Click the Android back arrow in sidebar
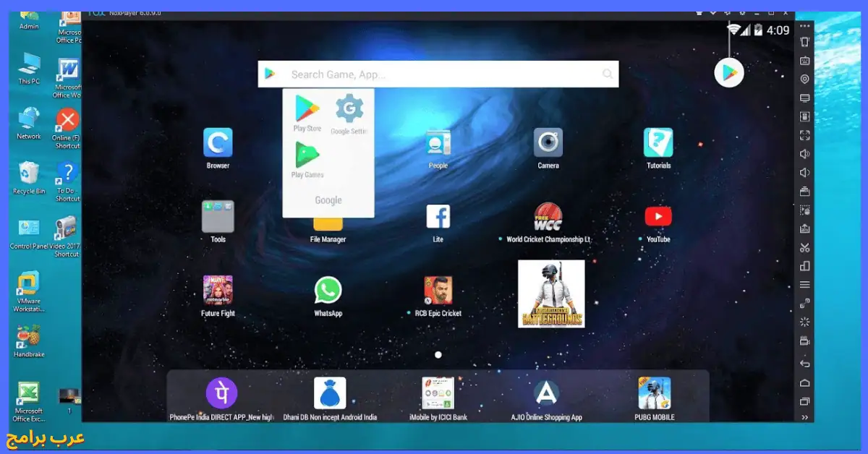Viewport: 868px width, 454px height. pos(804,364)
